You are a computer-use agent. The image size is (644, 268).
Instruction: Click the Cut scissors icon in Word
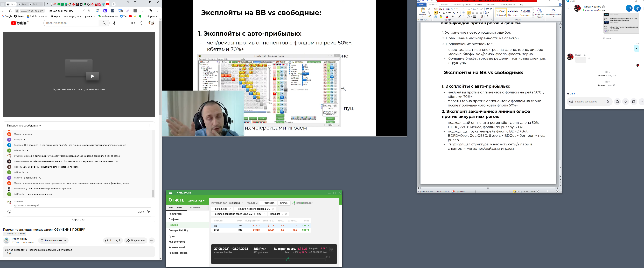point(429,9)
